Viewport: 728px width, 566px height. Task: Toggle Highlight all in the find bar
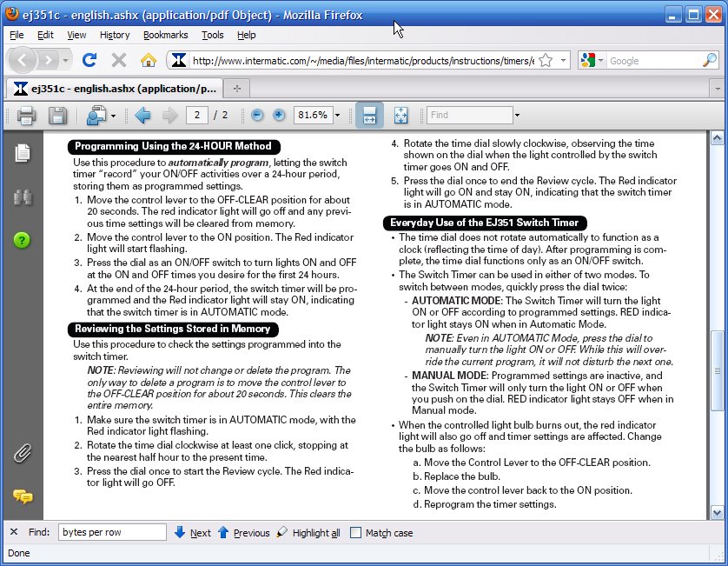pyautogui.click(x=308, y=533)
